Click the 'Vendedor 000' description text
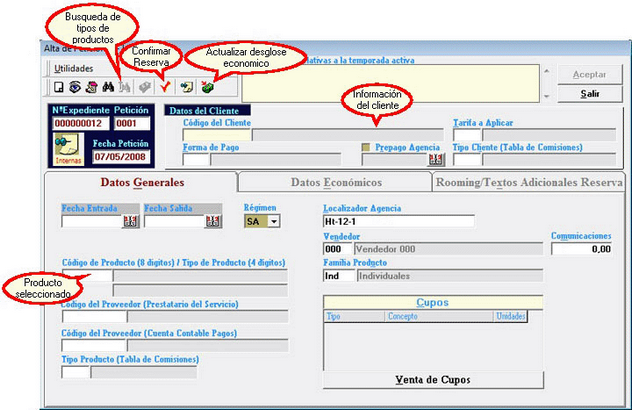The width and height of the screenshot is (632, 410). 385,250
